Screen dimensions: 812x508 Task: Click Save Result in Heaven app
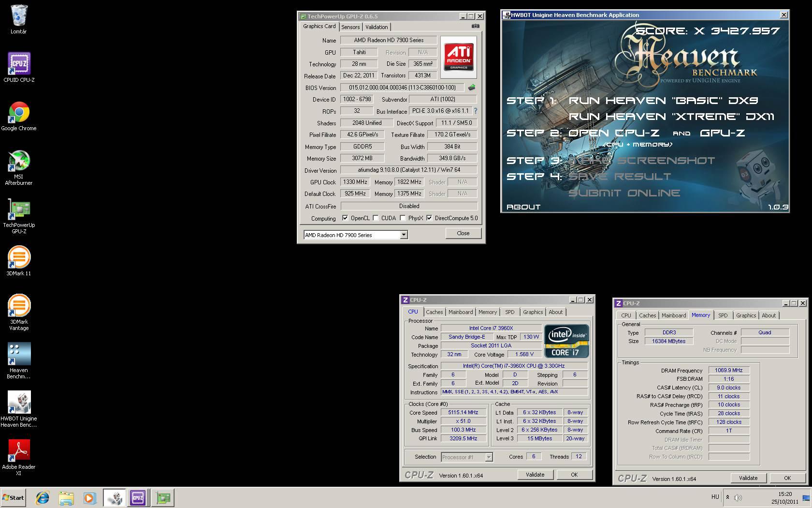(620, 177)
